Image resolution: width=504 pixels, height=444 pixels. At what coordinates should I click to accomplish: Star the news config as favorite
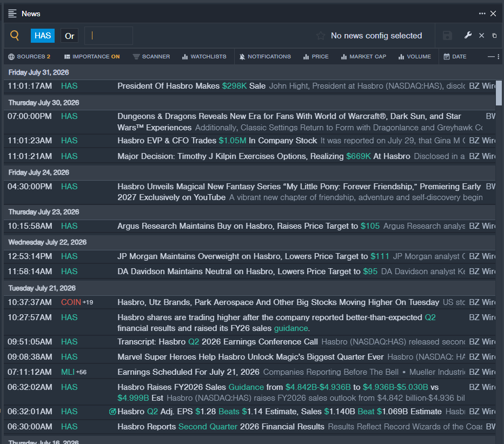pyautogui.click(x=321, y=36)
